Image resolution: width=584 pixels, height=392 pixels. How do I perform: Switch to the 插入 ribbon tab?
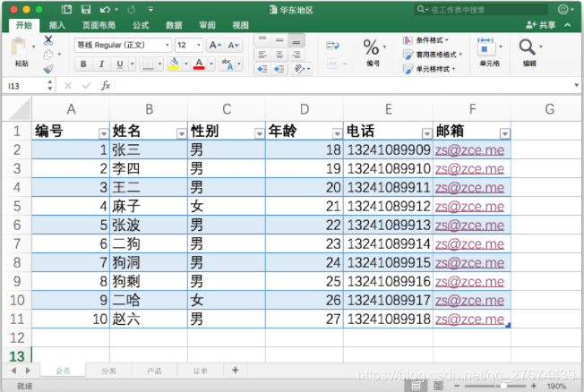pyautogui.click(x=57, y=25)
